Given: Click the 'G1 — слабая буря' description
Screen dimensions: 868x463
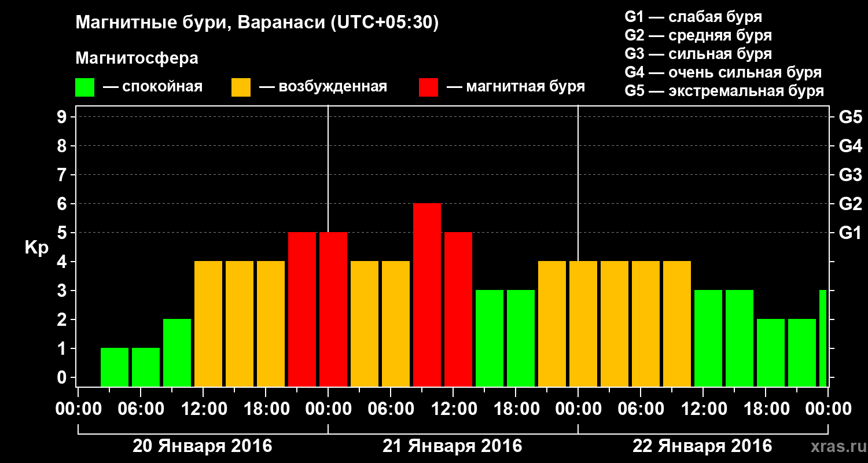Looking at the screenshot, I should pyautogui.click(x=693, y=17).
